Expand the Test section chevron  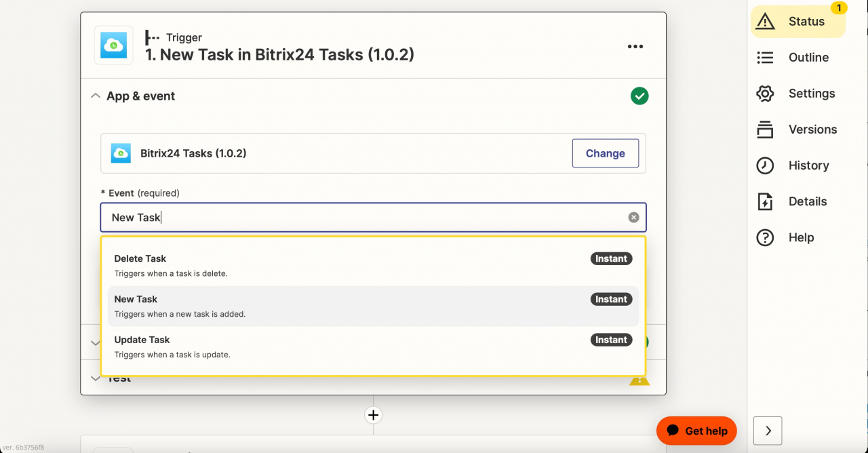pos(95,378)
